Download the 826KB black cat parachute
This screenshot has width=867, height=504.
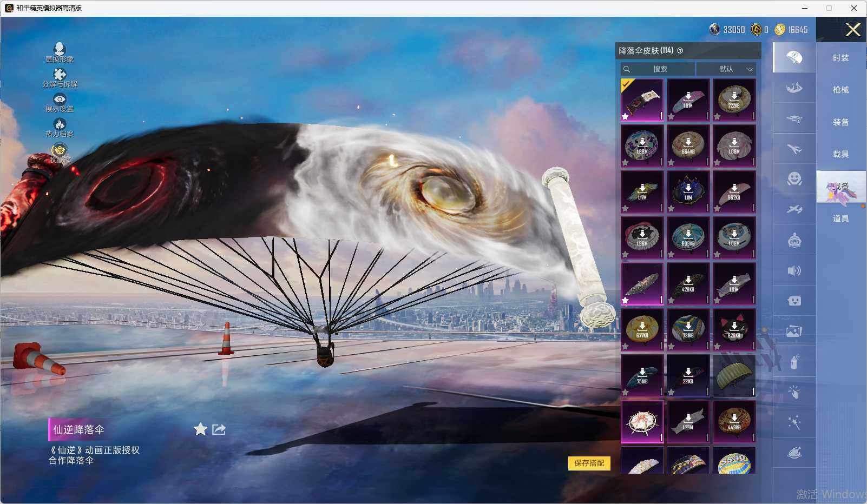[x=734, y=330]
